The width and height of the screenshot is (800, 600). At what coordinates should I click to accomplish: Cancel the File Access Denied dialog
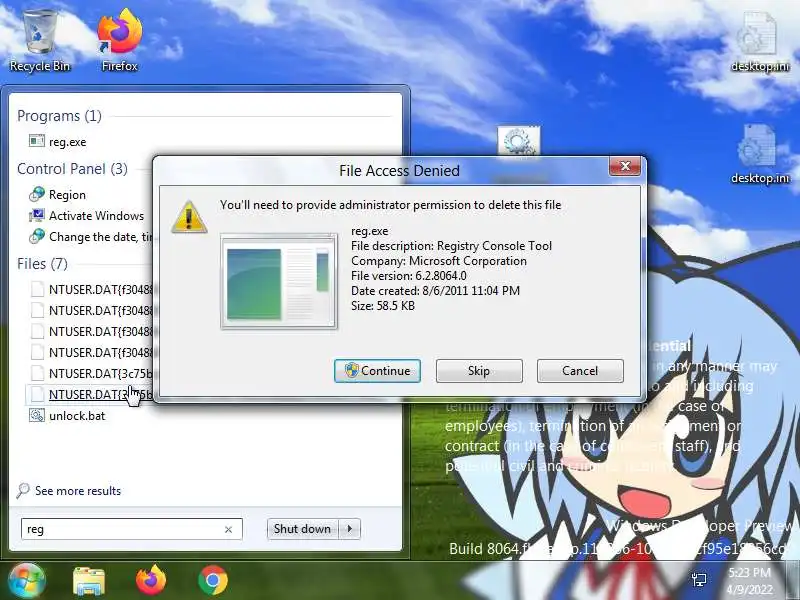(x=580, y=370)
